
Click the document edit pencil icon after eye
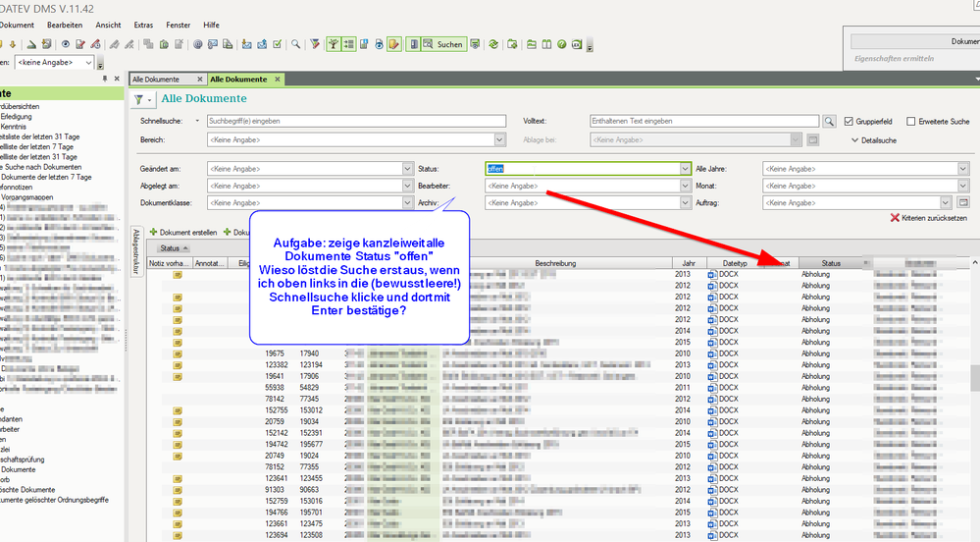(x=80, y=44)
